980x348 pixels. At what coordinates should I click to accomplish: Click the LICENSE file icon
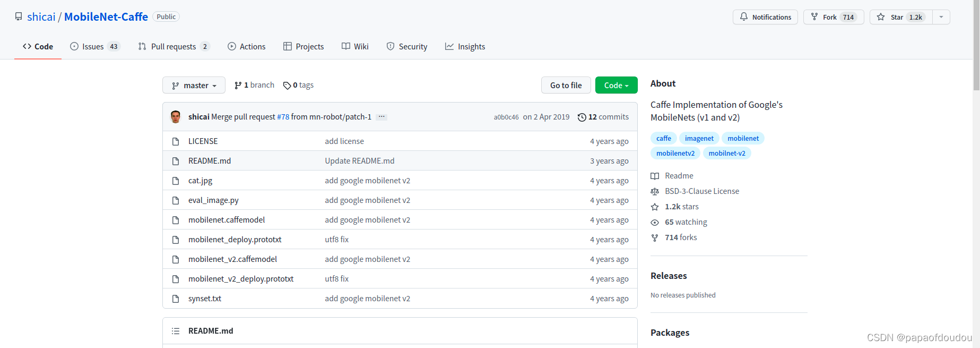(176, 141)
